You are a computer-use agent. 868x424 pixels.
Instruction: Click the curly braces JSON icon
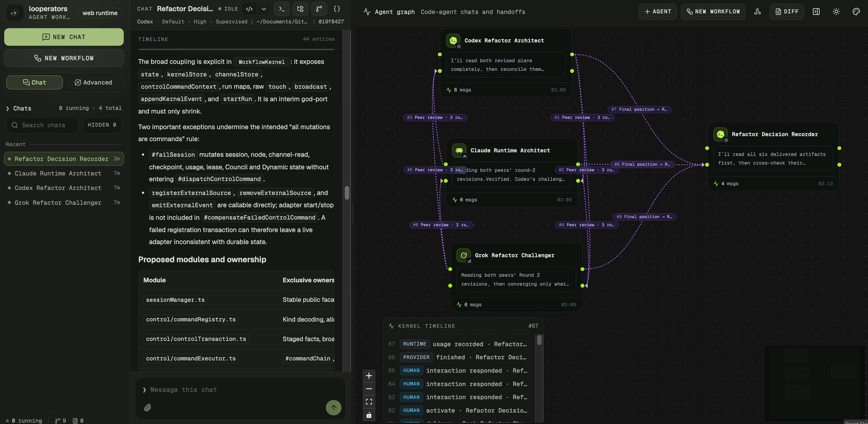tap(337, 9)
